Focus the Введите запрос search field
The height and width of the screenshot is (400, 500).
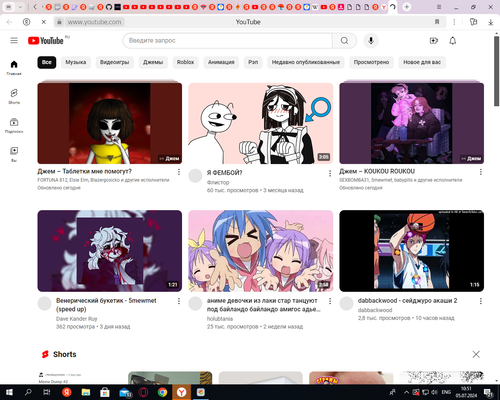point(228,41)
